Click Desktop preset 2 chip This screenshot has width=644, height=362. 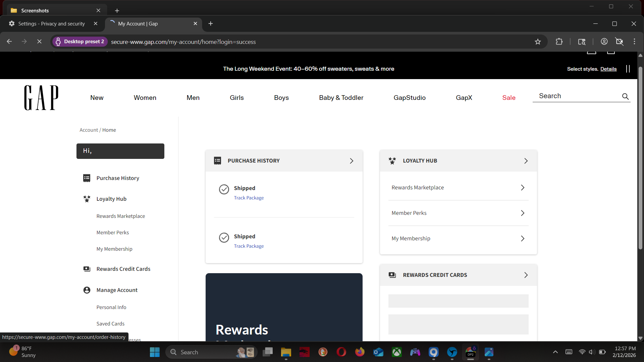coord(80,42)
